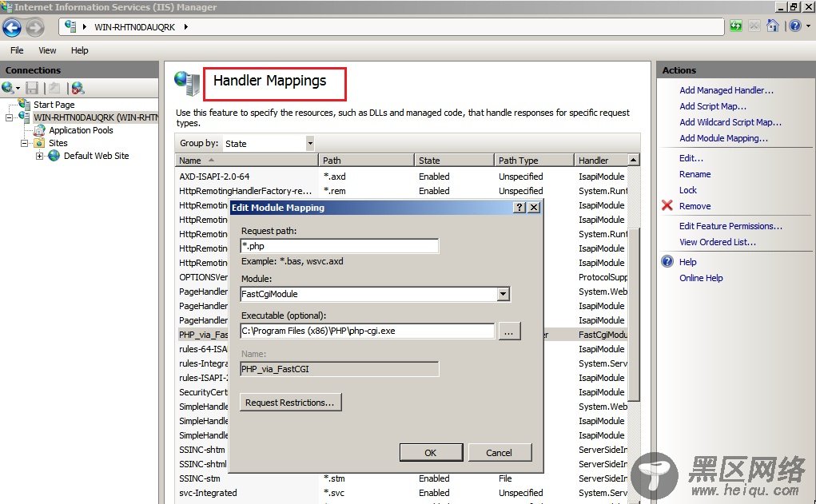Sort by the Name column header
This screenshot has width=816, height=504.
pyautogui.click(x=246, y=161)
